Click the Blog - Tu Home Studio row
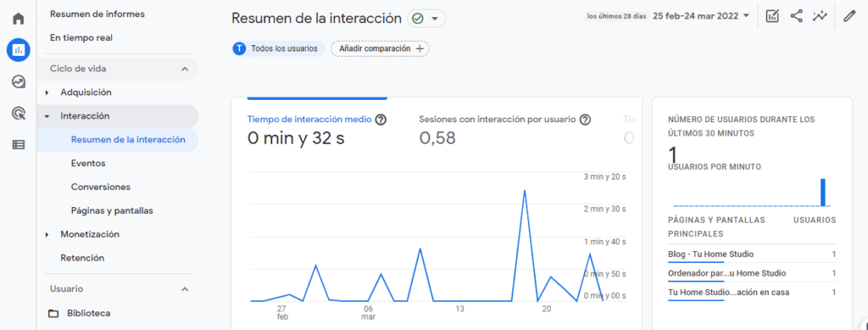 point(752,254)
